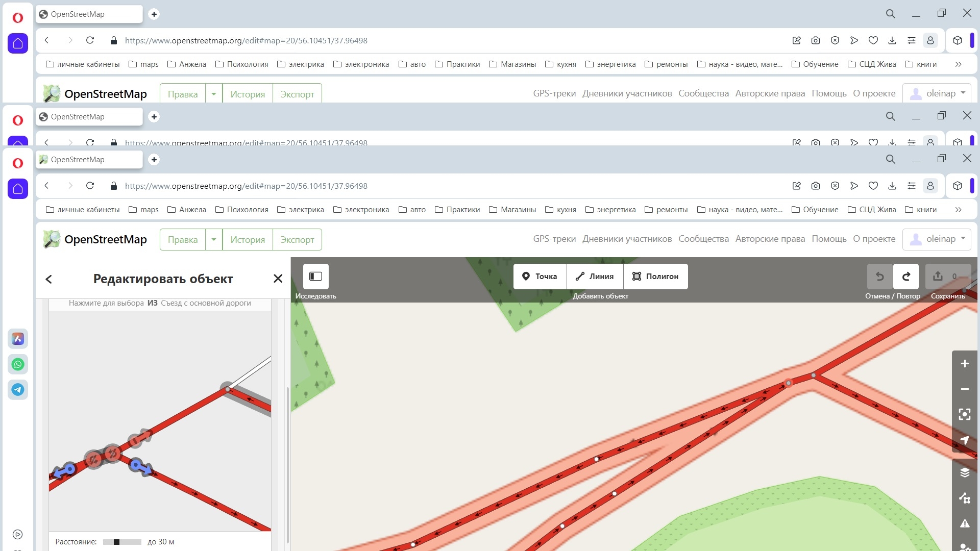Select the Точка add-point tool

click(x=540, y=277)
